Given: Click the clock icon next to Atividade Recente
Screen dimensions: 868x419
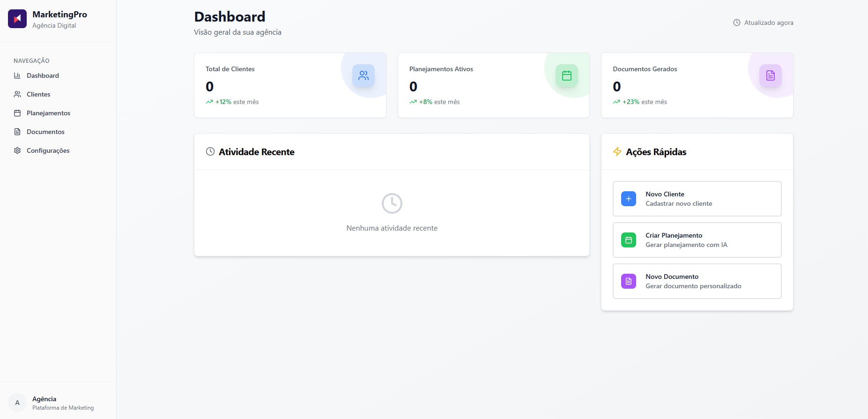Looking at the screenshot, I should 210,151.
